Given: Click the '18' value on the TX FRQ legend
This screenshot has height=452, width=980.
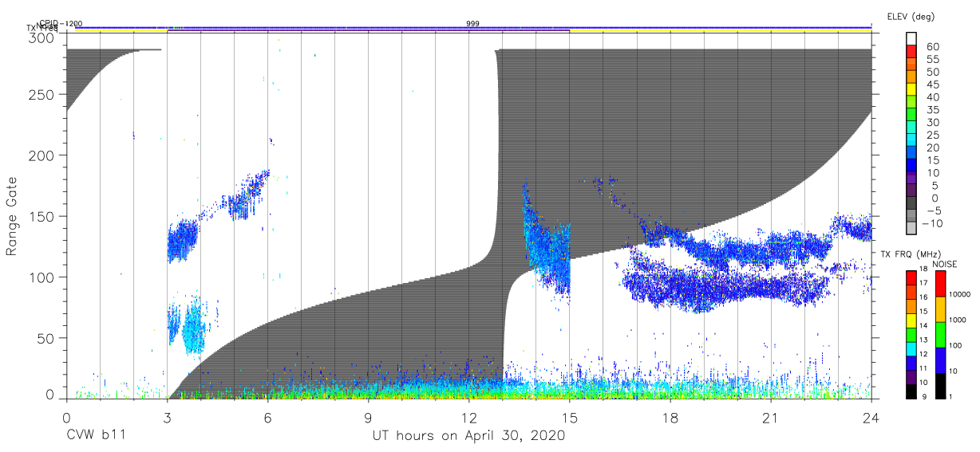Looking at the screenshot, I should pos(924,269).
